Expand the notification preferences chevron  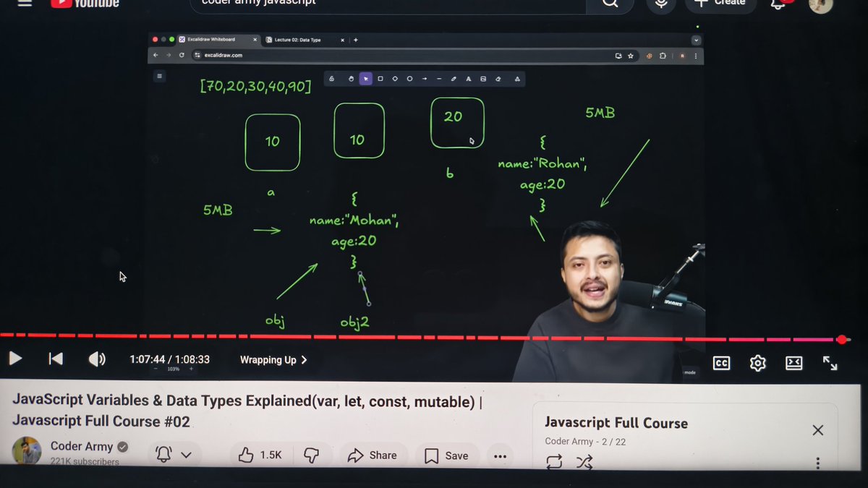pos(187,455)
